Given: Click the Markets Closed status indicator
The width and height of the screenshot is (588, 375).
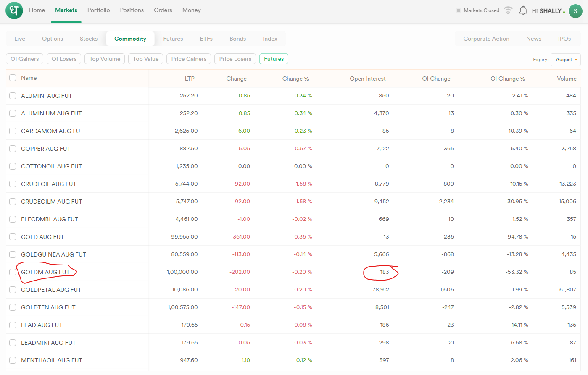Looking at the screenshot, I should [478, 10].
